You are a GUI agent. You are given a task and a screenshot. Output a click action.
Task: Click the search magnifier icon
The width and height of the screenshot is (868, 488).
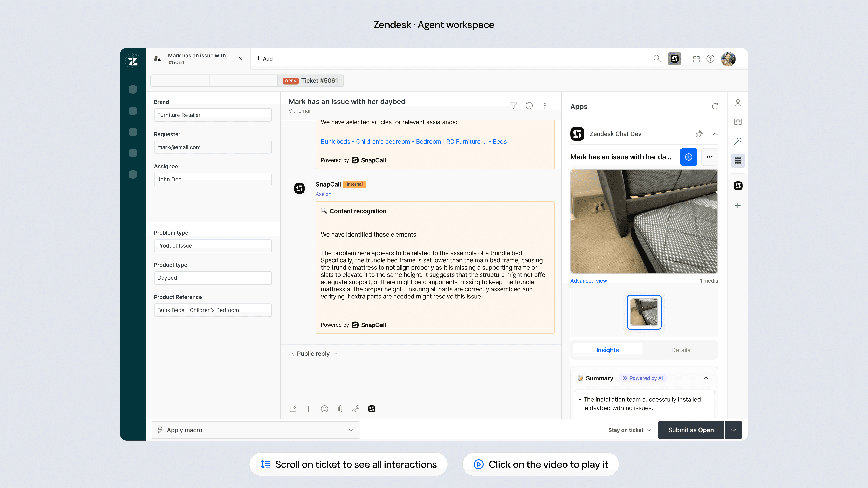click(657, 59)
